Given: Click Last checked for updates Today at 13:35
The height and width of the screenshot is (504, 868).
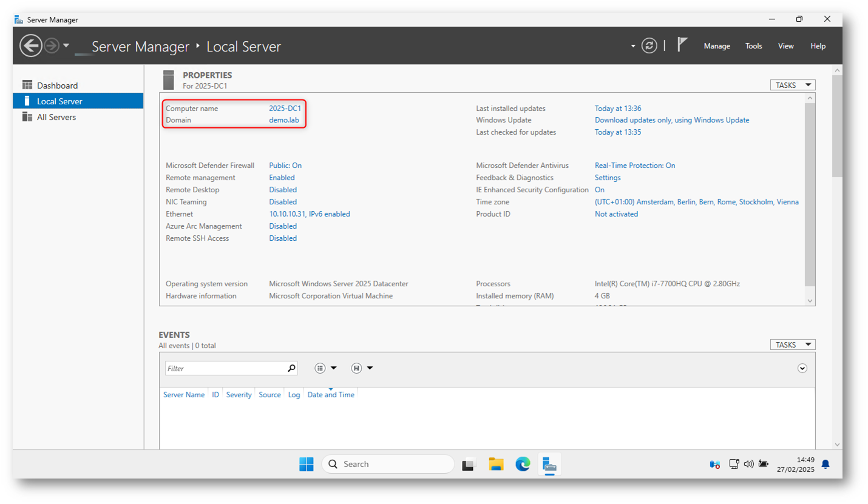Looking at the screenshot, I should click(618, 132).
